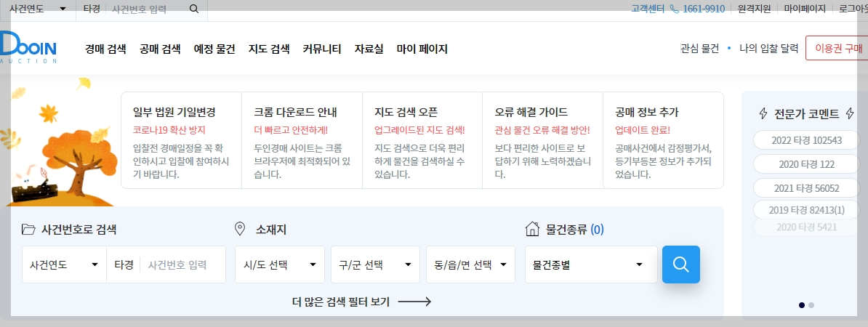
Task: Open the 지도 검색 menu
Action: (269, 49)
